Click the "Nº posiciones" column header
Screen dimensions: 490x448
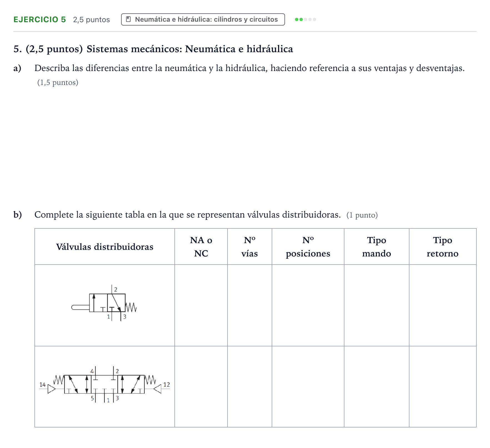pos(308,247)
